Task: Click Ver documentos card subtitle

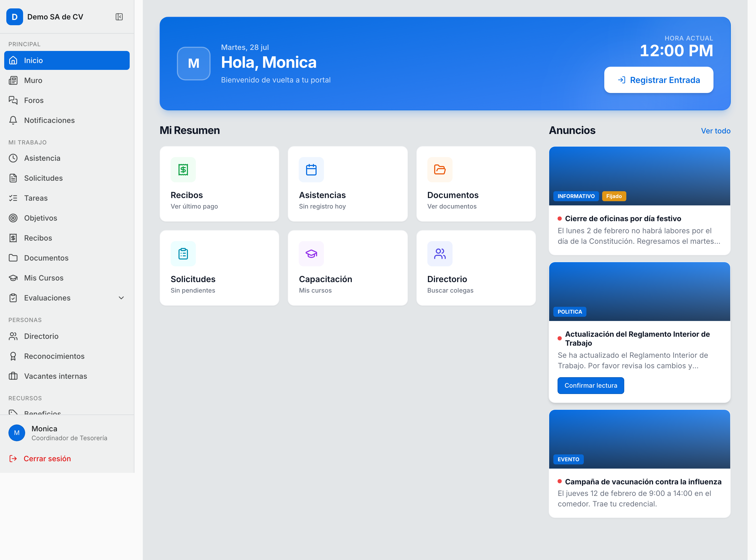Action: point(452,206)
